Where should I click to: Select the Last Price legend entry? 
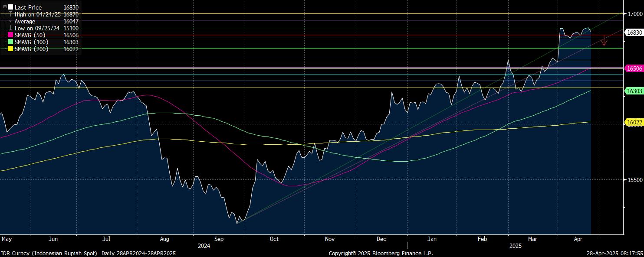pos(28,7)
